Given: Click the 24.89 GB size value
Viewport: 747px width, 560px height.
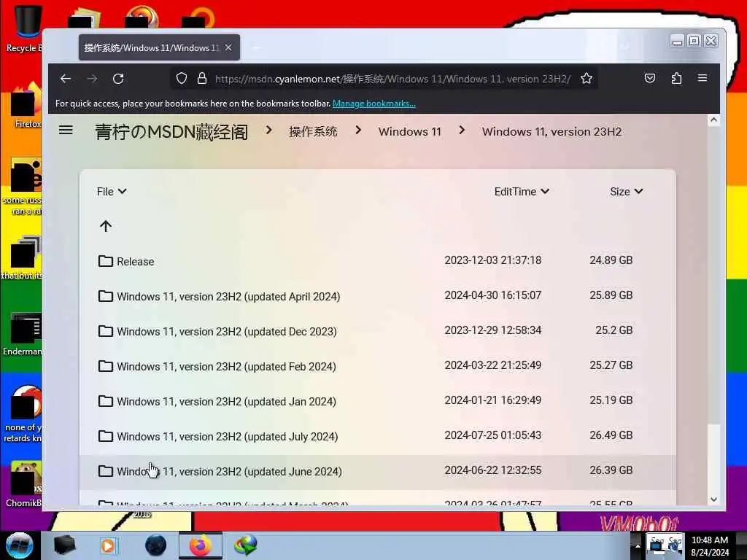Looking at the screenshot, I should point(611,260).
